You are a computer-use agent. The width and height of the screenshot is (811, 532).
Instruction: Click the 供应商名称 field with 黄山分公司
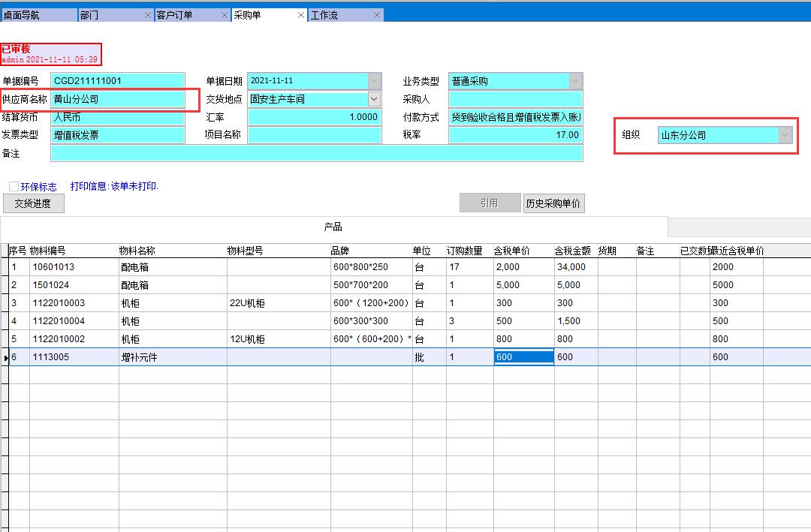117,99
